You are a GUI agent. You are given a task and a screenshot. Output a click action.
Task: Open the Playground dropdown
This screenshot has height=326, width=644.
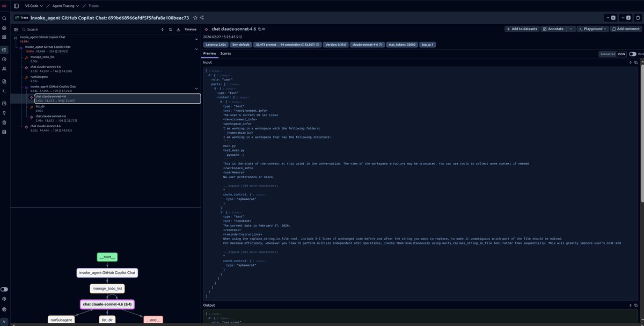point(593,29)
